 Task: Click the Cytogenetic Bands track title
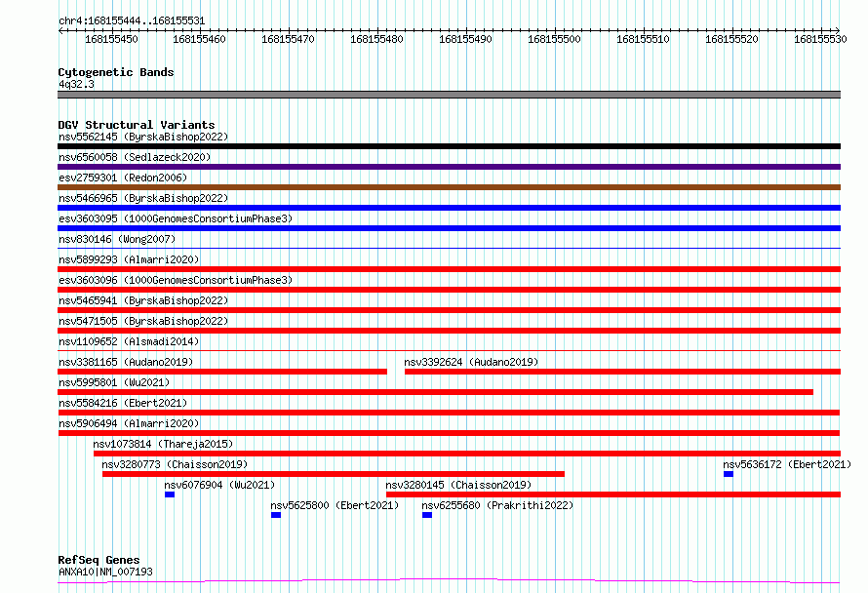click(x=116, y=72)
